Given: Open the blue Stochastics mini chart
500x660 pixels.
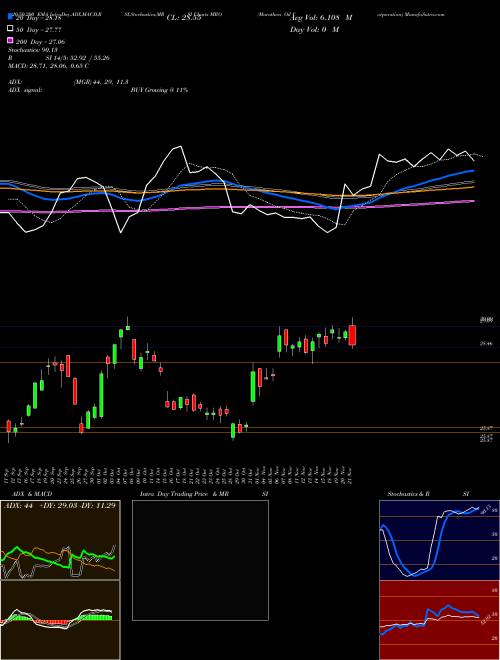Looking at the screenshot, I should [x=439, y=540].
